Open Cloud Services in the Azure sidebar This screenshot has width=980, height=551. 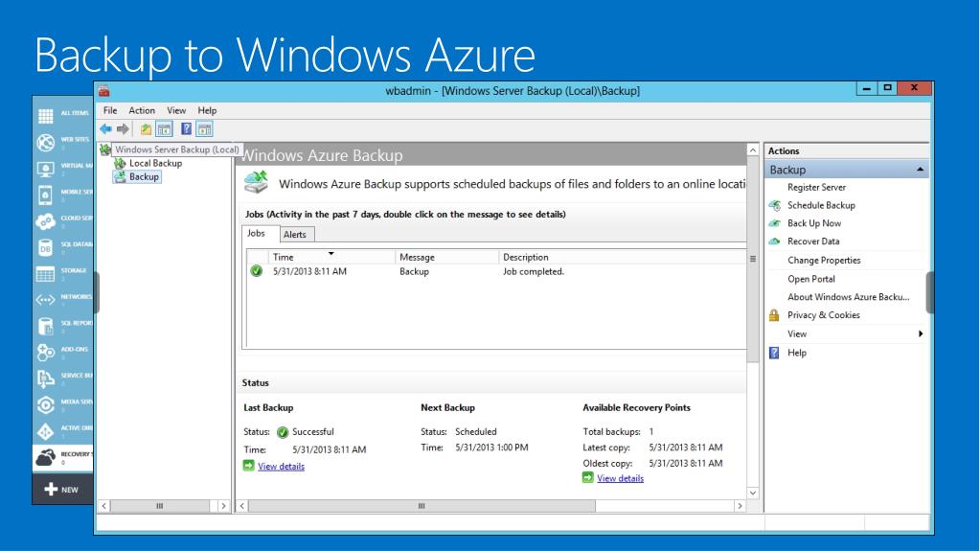[63, 220]
